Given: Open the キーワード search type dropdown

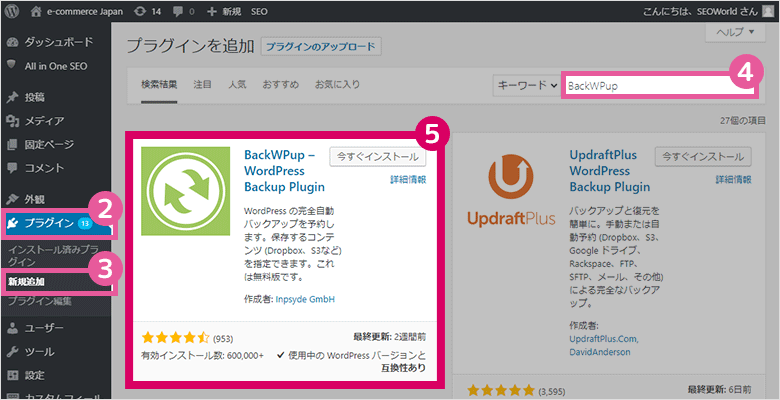Looking at the screenshot, I should point(527,86).
